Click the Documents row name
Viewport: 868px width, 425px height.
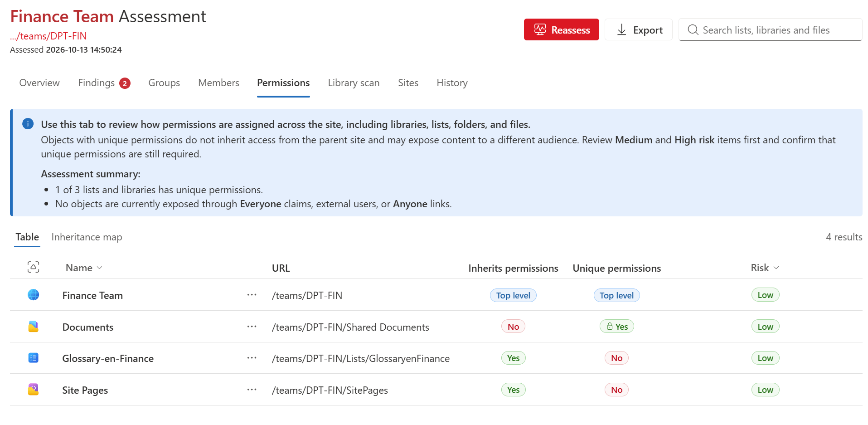pyautogui.click(x=88, y=327)
